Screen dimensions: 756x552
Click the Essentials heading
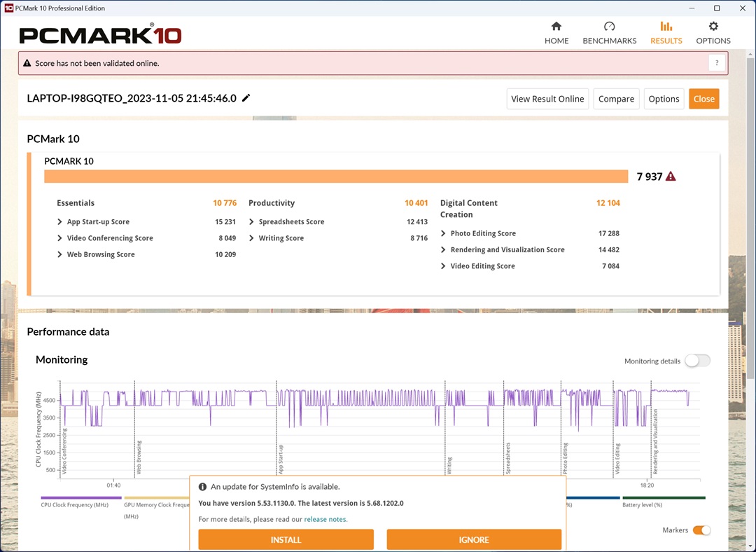click(x=76, y=203)
